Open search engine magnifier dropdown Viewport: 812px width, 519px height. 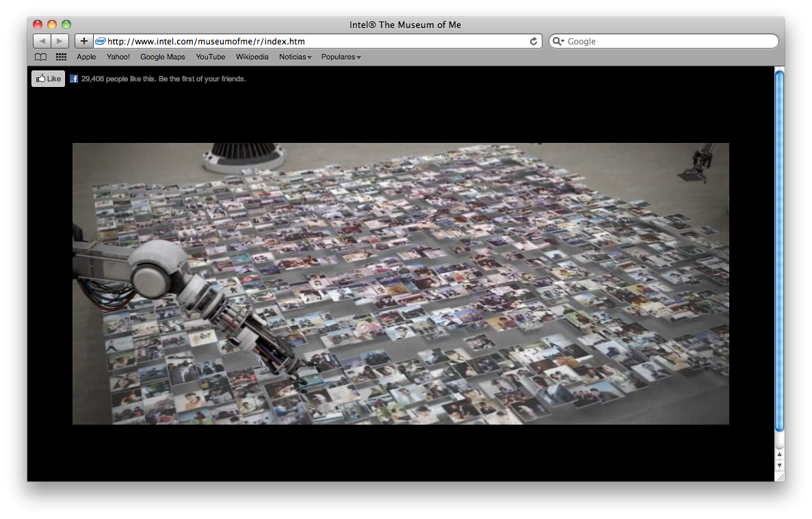coord(558,41)
